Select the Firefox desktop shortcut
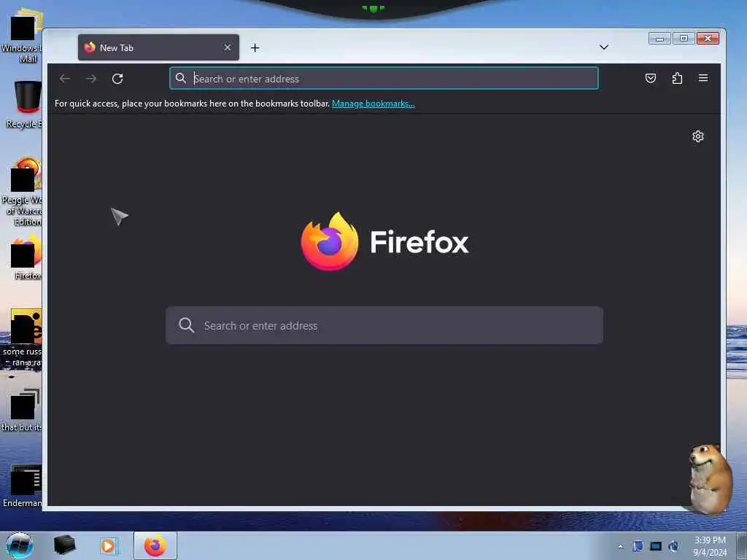Screen dimensions: 747x560 pyautogui.click(x=26, y=257)
